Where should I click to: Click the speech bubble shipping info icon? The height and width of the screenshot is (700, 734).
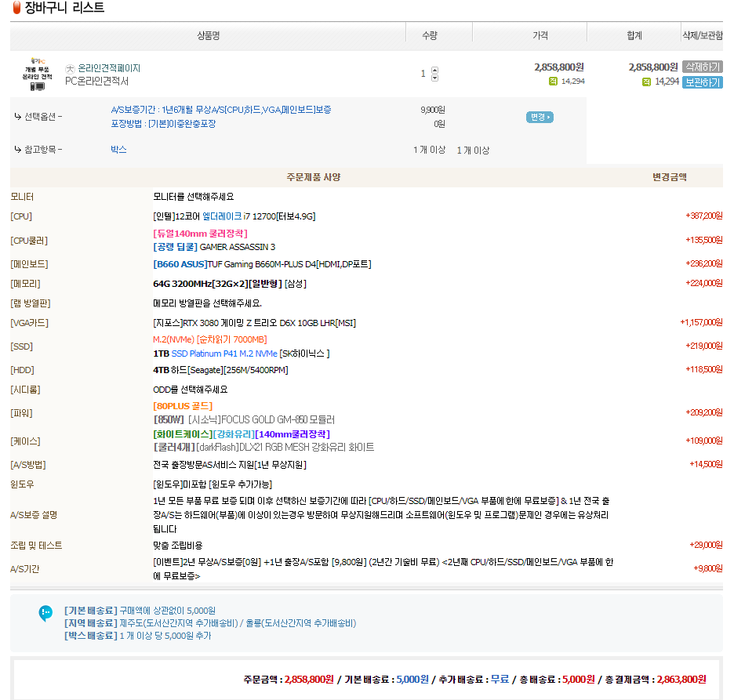[x=45, y=613]
